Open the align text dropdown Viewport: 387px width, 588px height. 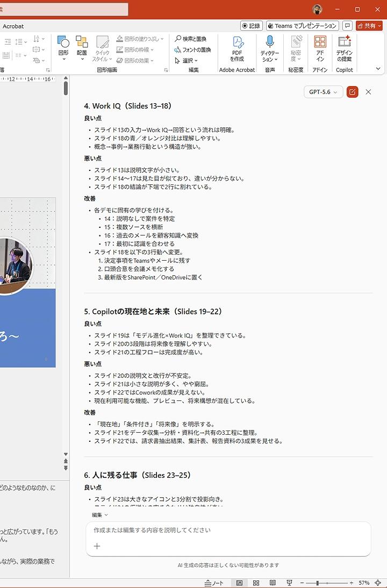coord(39,49)
